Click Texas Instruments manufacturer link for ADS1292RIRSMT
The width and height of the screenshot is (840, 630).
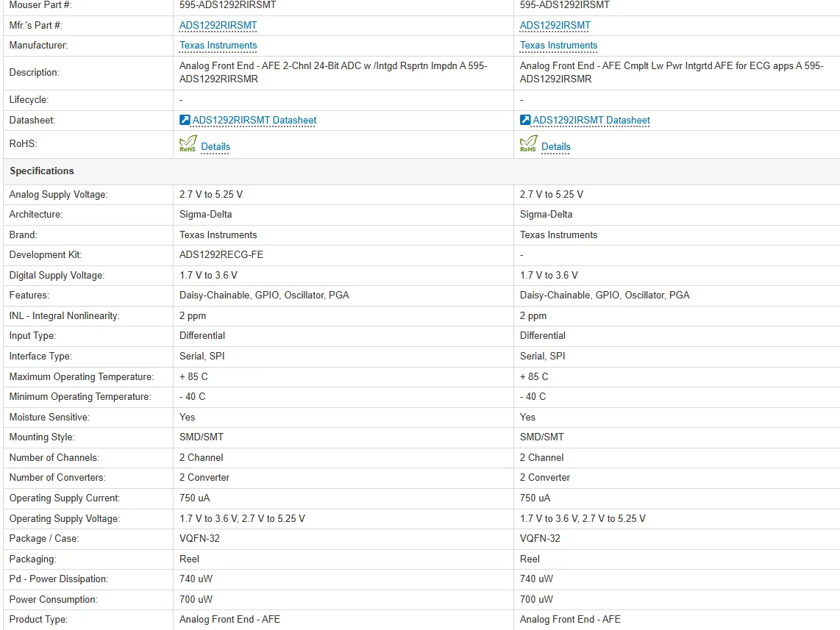tap(218, 46)
